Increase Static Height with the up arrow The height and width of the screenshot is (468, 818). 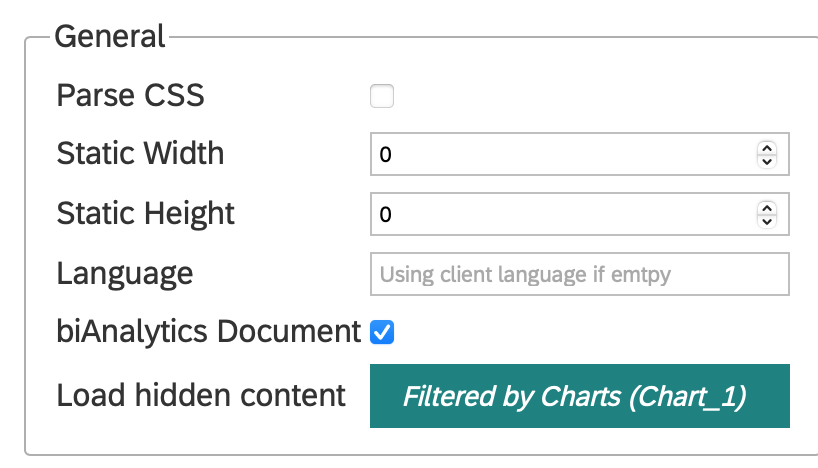[x=767, y=208]
